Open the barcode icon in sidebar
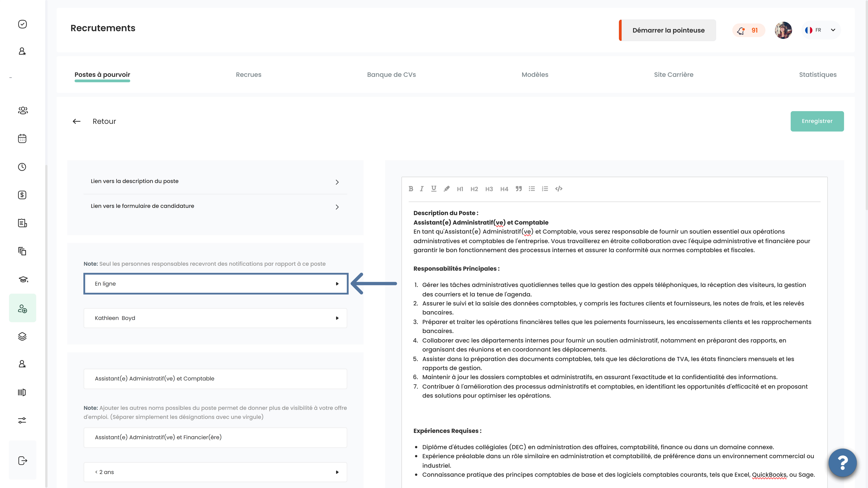Image resolution: width=868 pixels, height=488 pixels. click(22, 392)
